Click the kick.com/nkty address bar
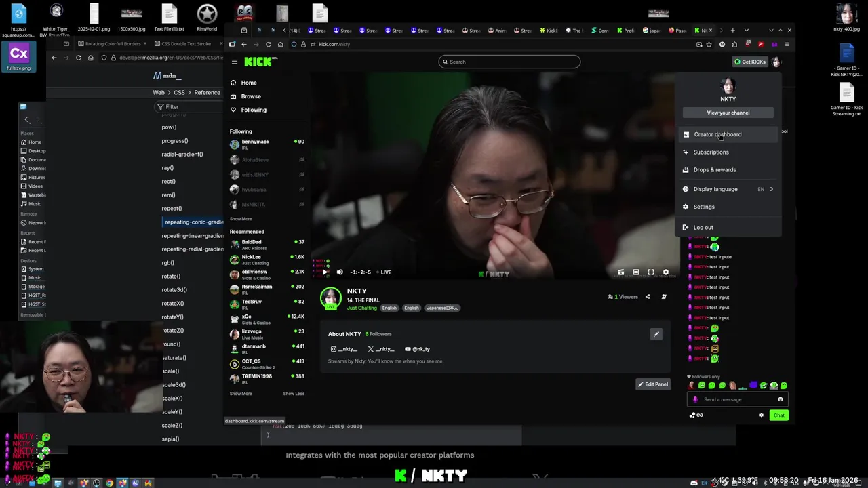This screenshot has width=868, height=488. click(x=502, y=44)
